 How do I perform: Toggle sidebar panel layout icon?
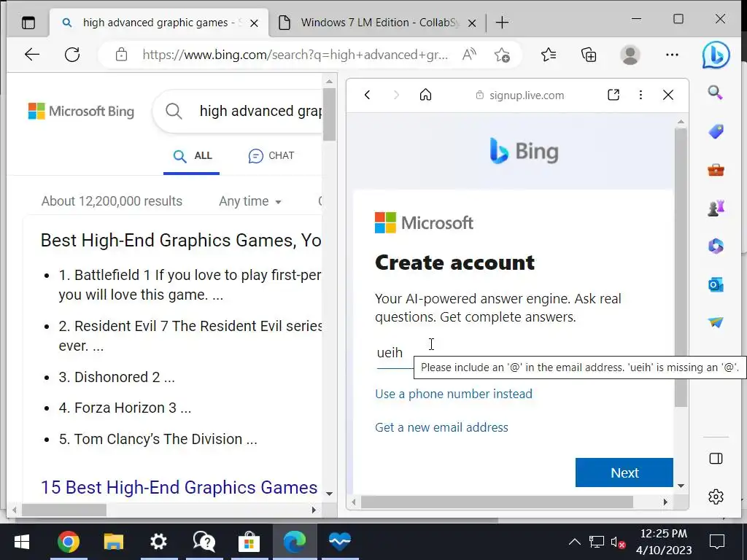point(716,458)
